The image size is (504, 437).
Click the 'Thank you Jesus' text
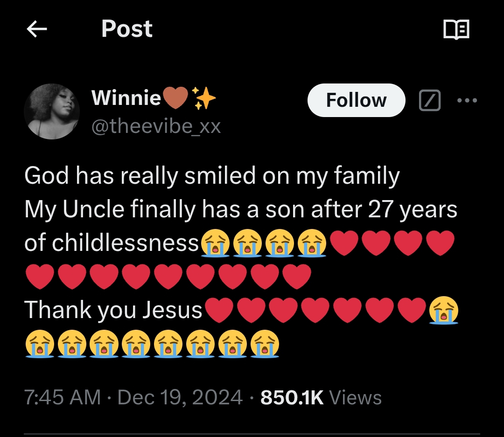click(113, 310)
